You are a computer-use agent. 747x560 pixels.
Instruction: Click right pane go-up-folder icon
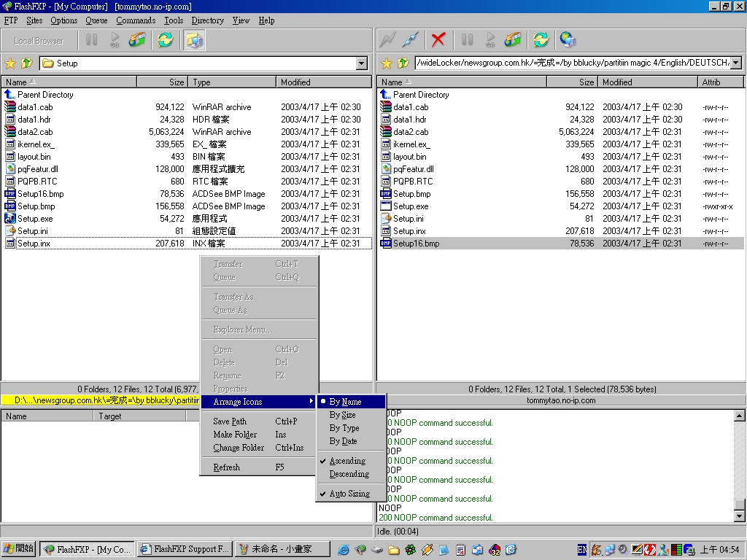point(403,63)
